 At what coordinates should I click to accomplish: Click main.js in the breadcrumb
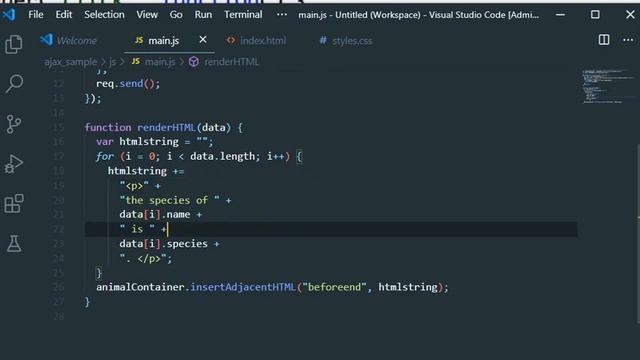[153, 62]
